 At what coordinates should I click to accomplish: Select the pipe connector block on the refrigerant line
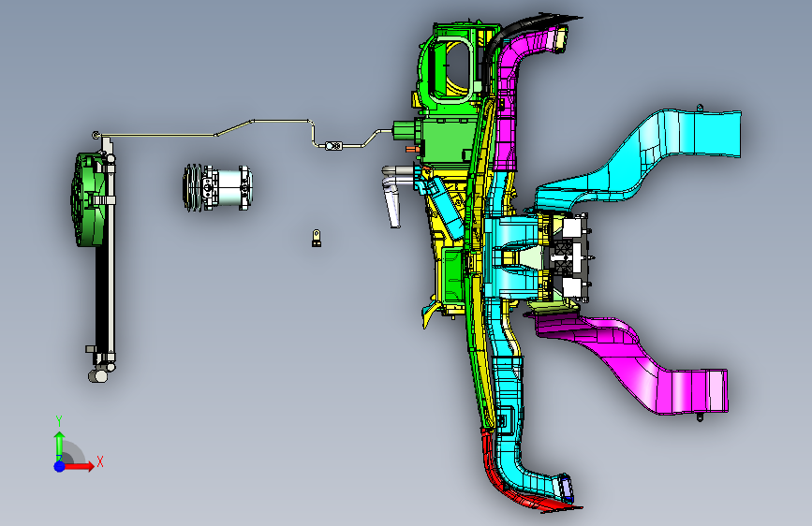(333, 146)
